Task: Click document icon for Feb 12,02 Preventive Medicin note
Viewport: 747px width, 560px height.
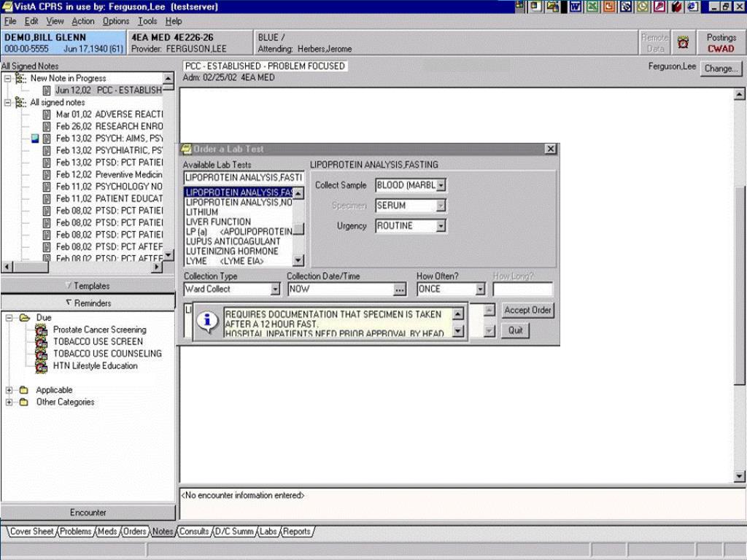Action: click(x=46, y=175)
